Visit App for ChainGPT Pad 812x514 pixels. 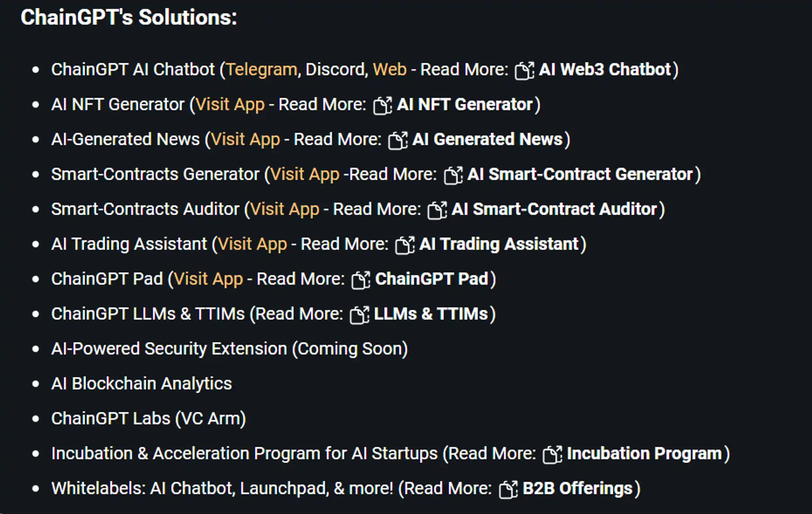[208, 279]
